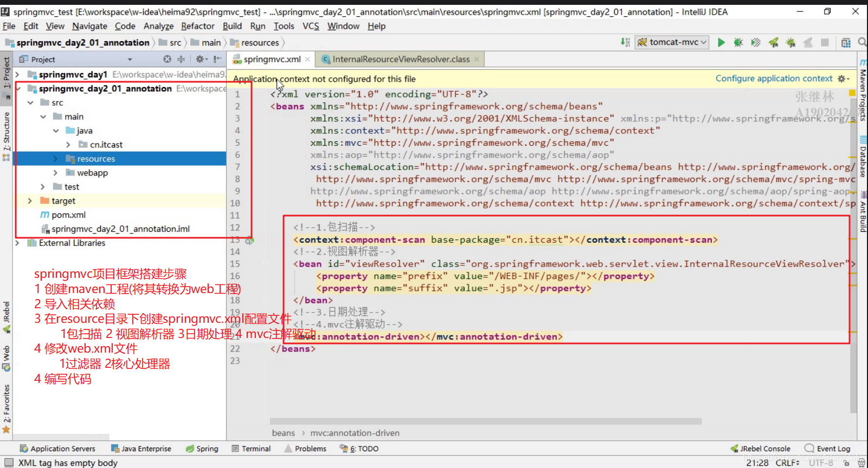Collapse the java folder

[56, 131]
